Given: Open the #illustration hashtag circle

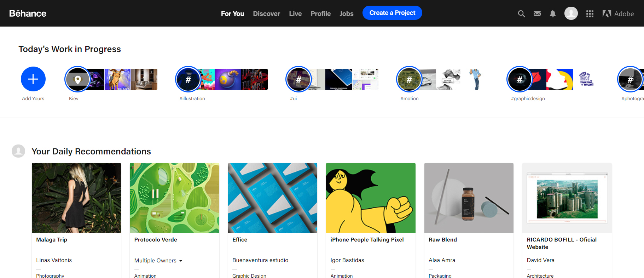Looking at the screenshot, I should (188, 79).
